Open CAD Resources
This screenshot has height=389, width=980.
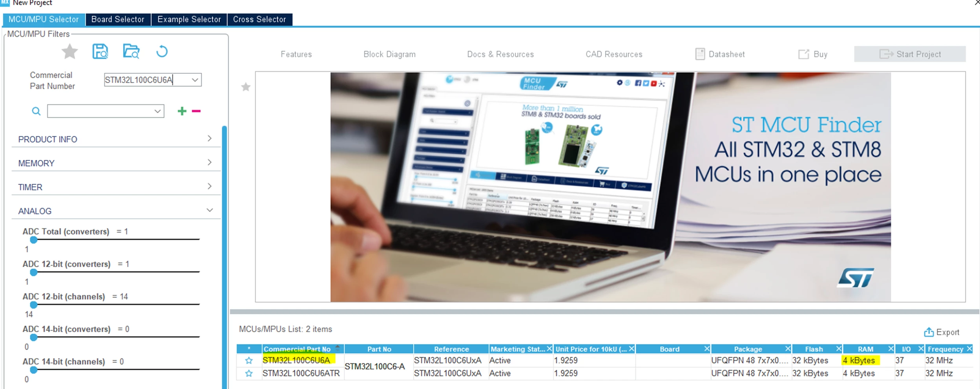[614, 54]
